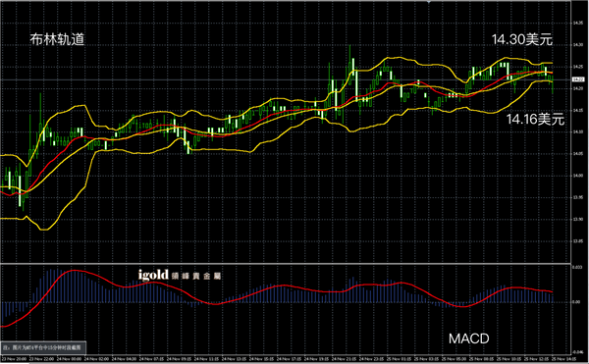The height and width of the screenshot is (364, 589).
Task: Click the MACD 0.00 level scale label
Action: 577,302
